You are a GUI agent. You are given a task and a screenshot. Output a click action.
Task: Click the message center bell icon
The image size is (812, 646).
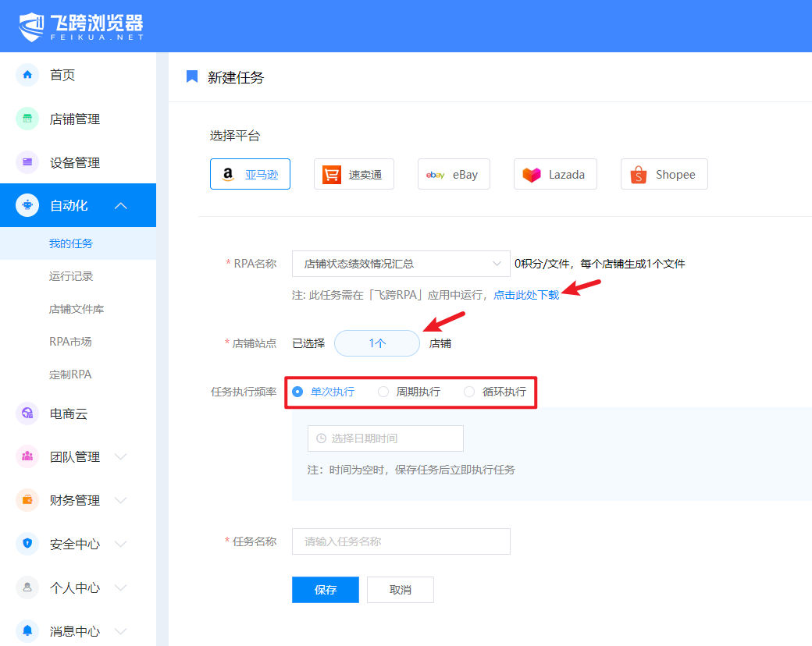(x=27, y=630)
